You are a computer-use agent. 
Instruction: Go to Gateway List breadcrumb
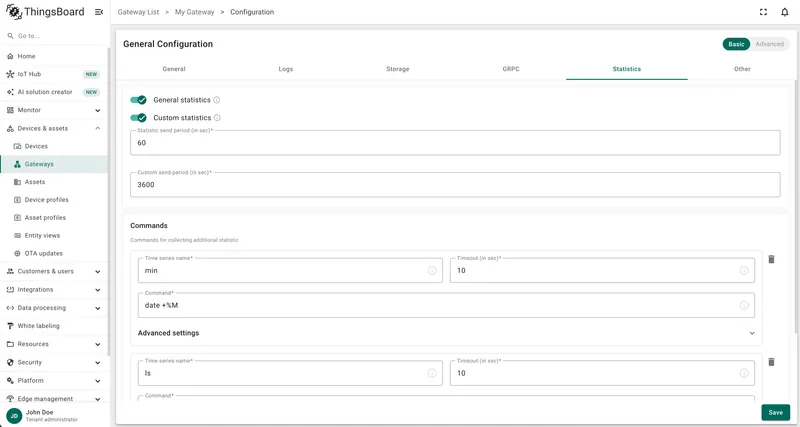click(138, 12)
